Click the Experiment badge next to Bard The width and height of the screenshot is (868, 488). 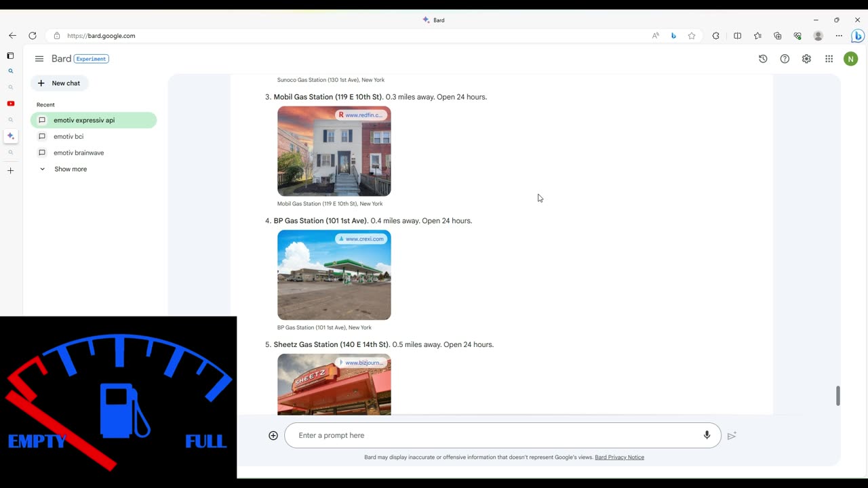(92, 59)
